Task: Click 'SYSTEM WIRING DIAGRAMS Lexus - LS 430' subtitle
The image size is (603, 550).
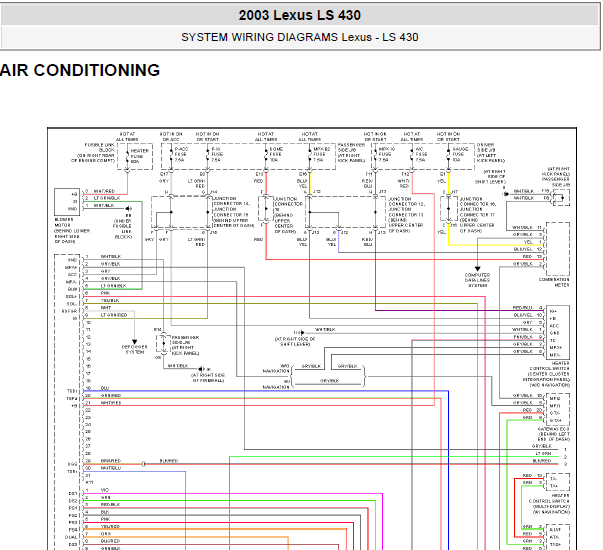Action: (300, 37)
